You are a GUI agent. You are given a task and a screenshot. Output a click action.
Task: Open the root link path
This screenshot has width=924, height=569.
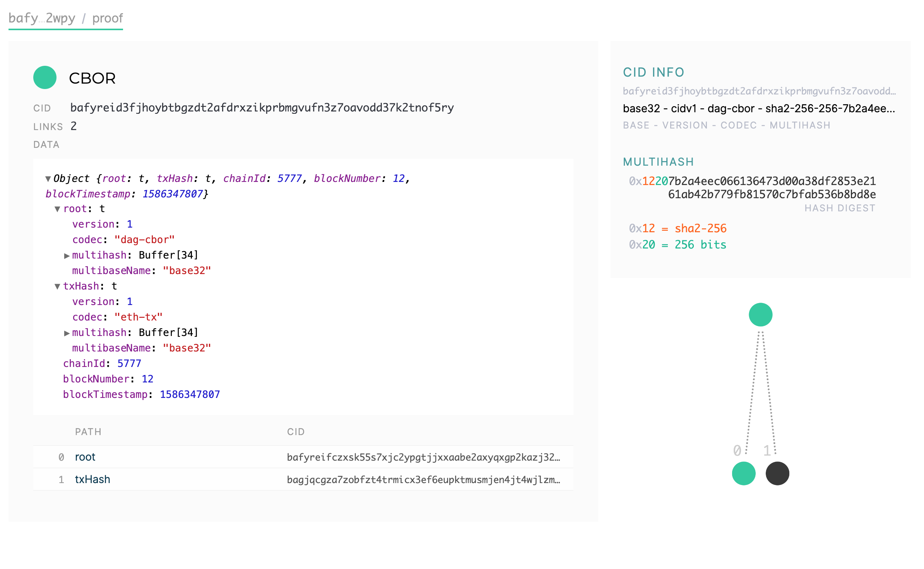(85, 457)
